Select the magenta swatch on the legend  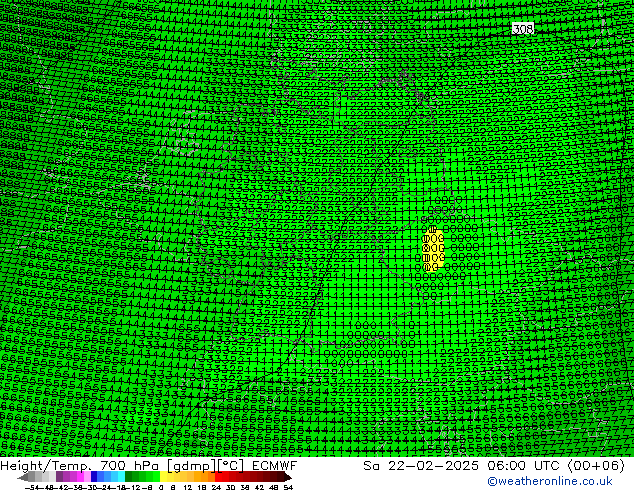[80, 476]
